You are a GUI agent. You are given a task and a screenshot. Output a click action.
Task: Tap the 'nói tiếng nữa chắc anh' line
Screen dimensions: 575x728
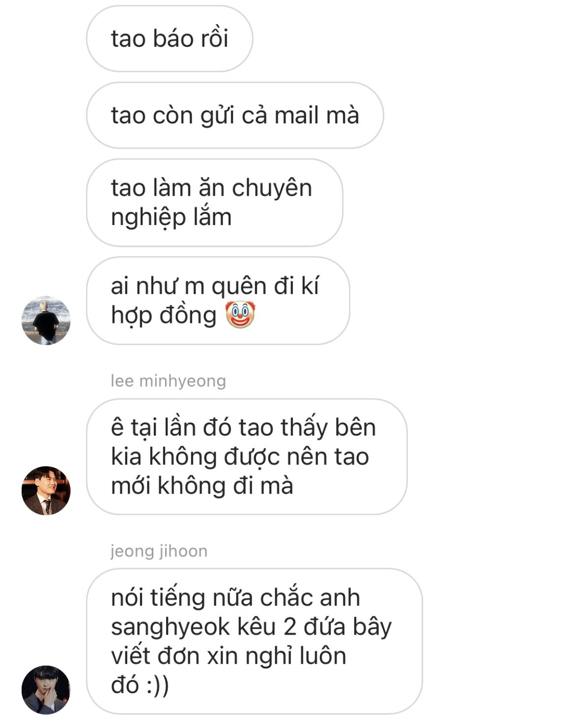(235, 598)
